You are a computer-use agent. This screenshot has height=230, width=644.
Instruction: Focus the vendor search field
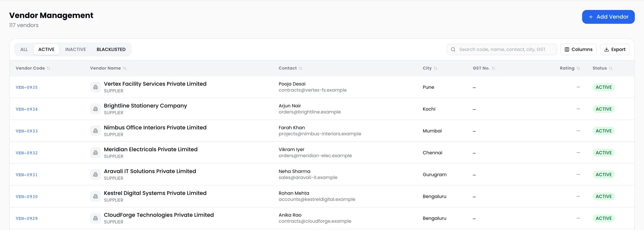coord(502,49)
